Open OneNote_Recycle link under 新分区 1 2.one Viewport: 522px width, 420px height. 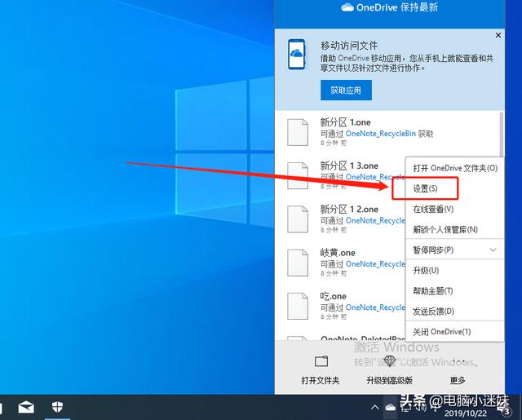point(375,220)
